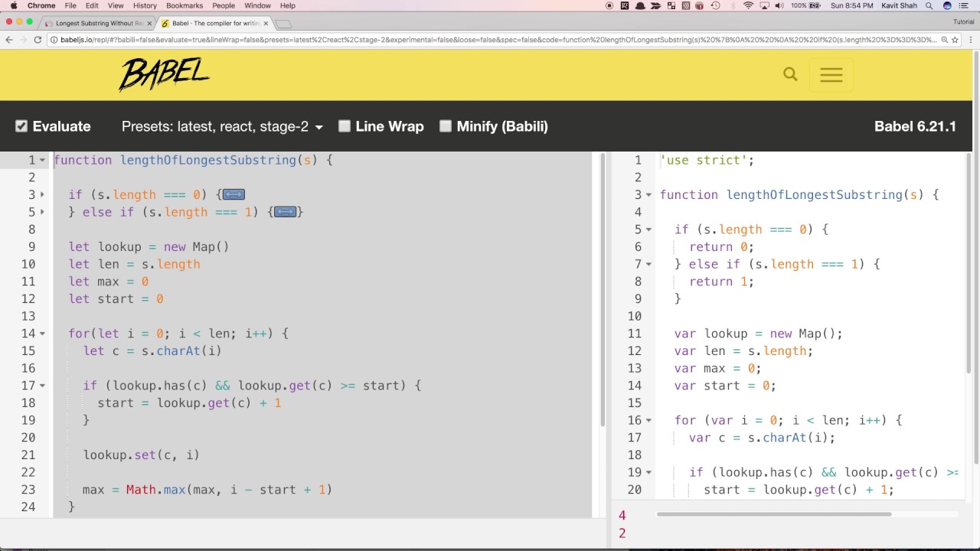Open the Notification Center icon

click(963, 5)
